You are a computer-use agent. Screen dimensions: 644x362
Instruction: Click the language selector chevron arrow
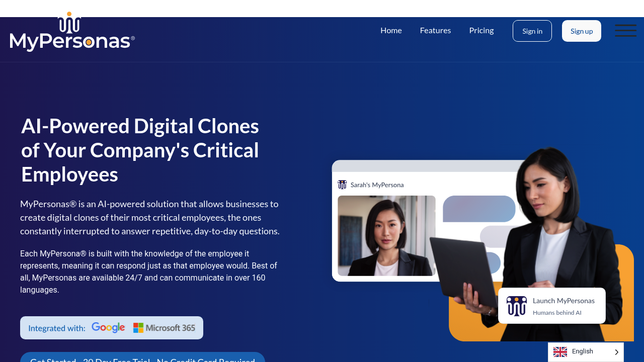point(616,352)
